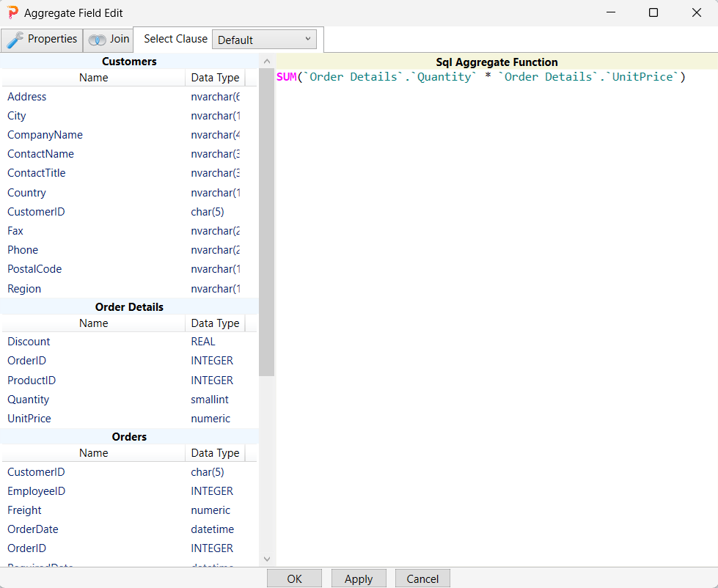The width and height of the screenshot is (718, 588).
Task: Select OrderID in the Order Details table
Action: [x=26, y=361]
